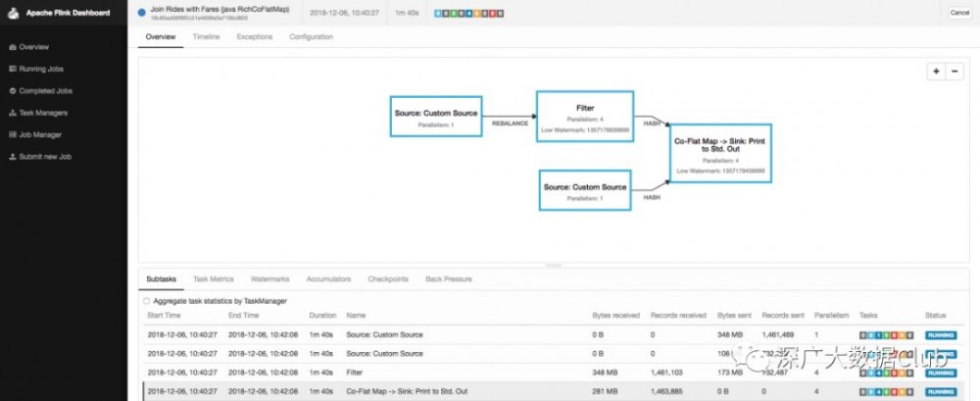Click the End Time column header
Image resolution: width=980 pixels, height=401 pixels.
[x=244, y=316]
